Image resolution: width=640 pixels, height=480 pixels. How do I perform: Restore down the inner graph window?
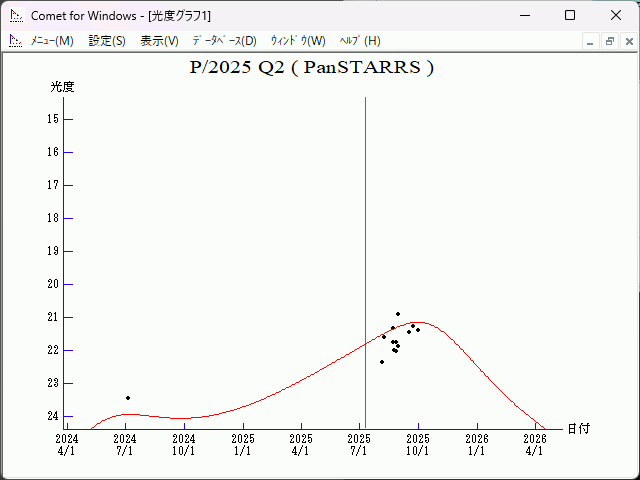click(x=609, y=42)
